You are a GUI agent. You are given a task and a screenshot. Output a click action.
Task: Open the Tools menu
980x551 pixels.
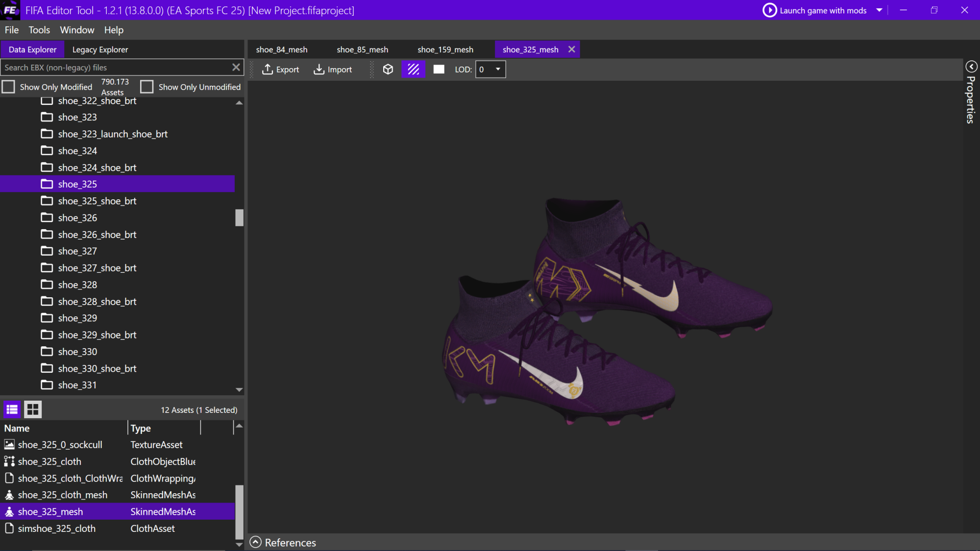(39, 30)
